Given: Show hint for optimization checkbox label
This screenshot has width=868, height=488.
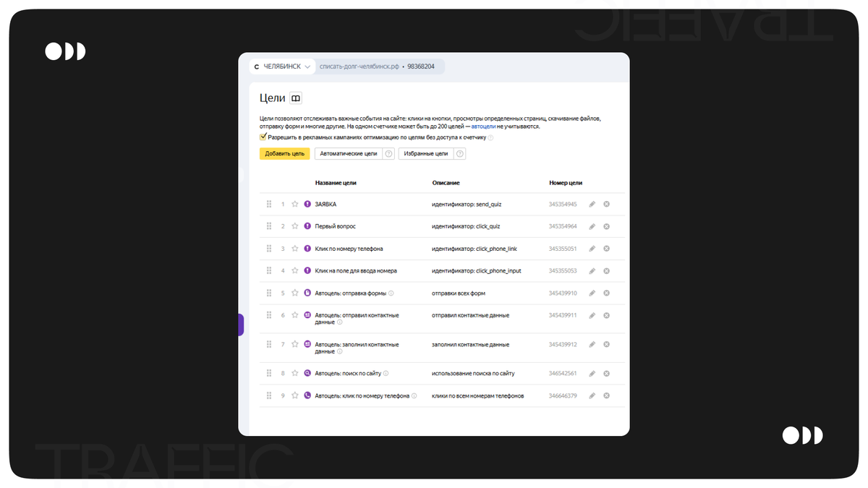Looking at the screenshot, I should point(490,137).
